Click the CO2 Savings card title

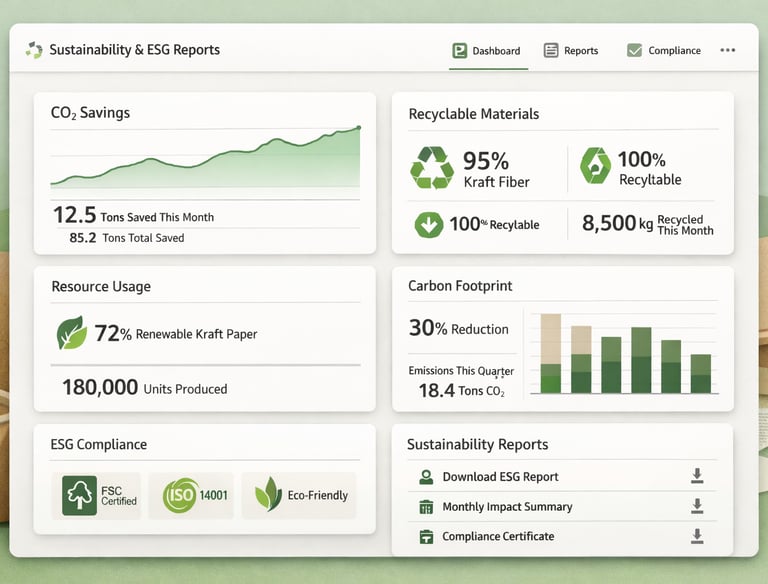pyautogui.click(x=90, y=113)
